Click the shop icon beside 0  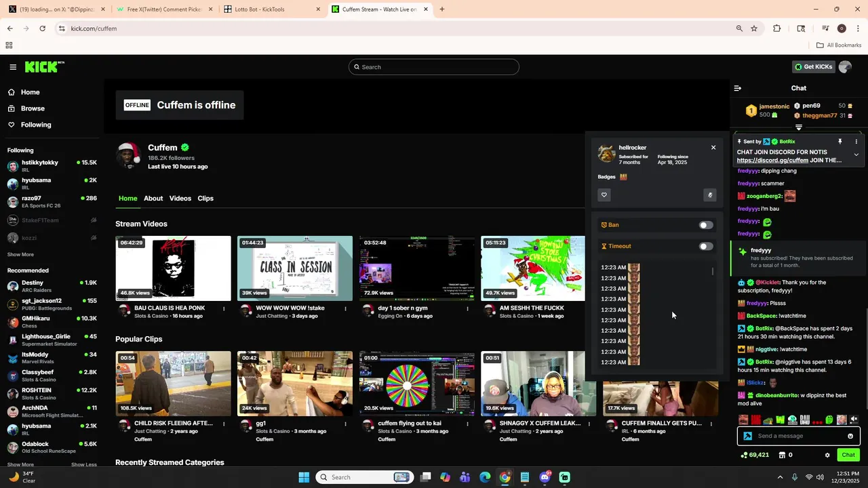[x=782, y=455]
